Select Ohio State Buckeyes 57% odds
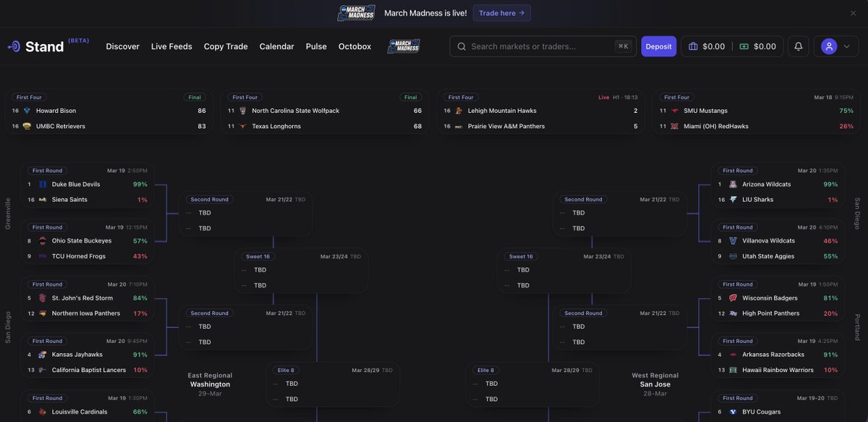Viewport: 868px width, 422px height. tap(140, 241)
